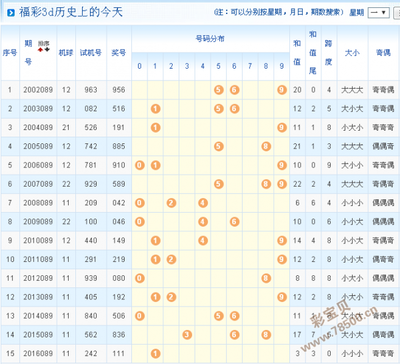
Task: Click digit 0 header in 号码分布
Action: pyautogui.click(x=140, y=66)
